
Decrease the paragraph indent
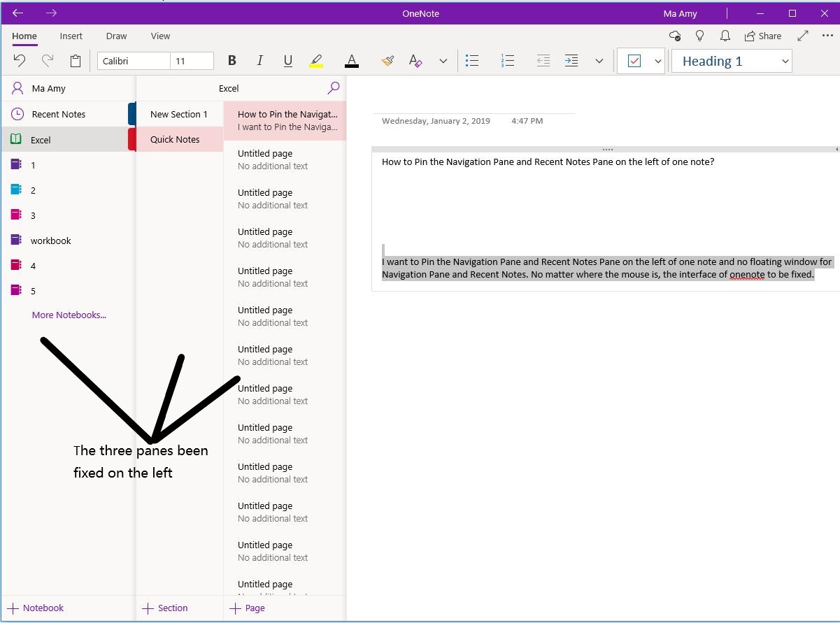tap(543, 61)
